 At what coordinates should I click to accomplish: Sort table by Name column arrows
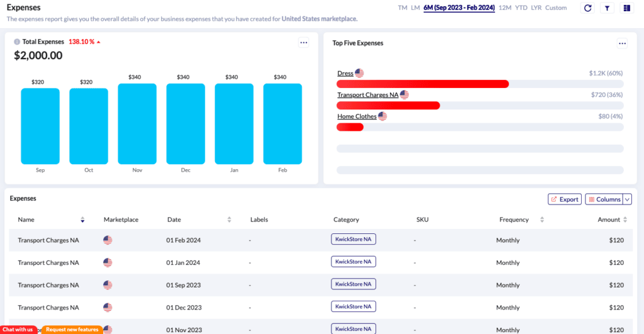point(82,220)
